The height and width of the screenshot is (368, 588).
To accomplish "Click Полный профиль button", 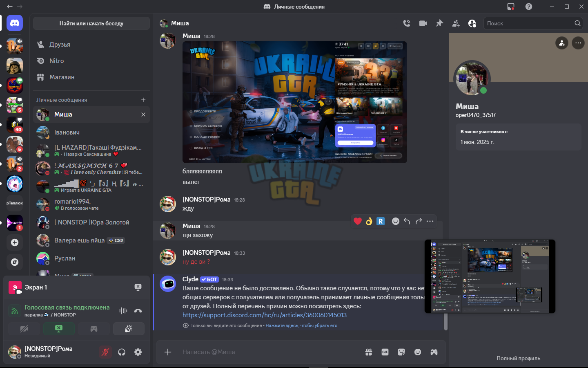I will click(519, 358).
